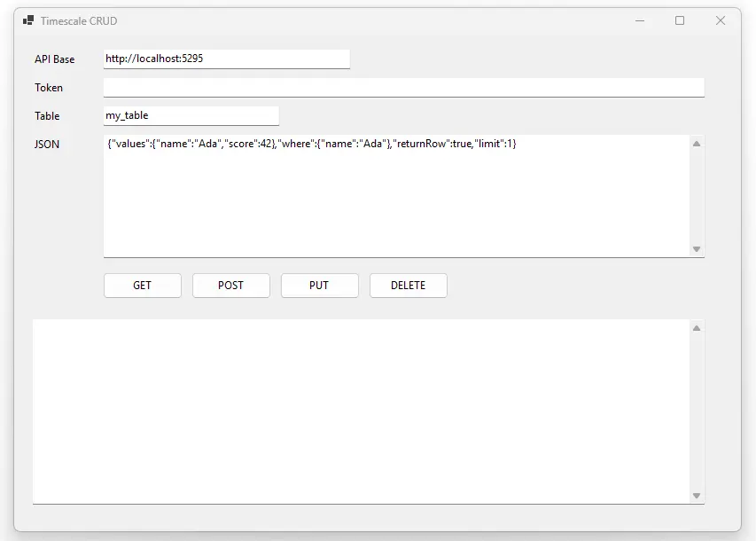Close the Timescale CRUD window
This screenshot has width=756, height=541.
720,20
